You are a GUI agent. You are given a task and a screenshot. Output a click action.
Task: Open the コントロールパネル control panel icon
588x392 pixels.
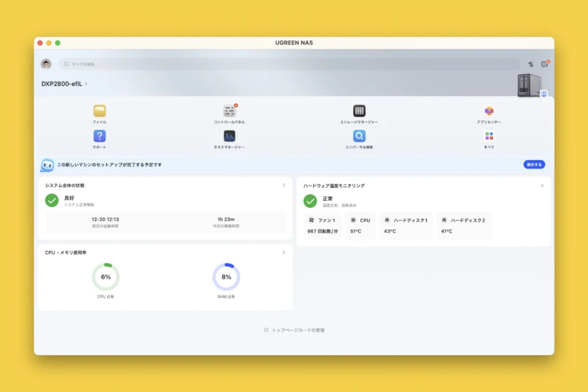[229, 111]
